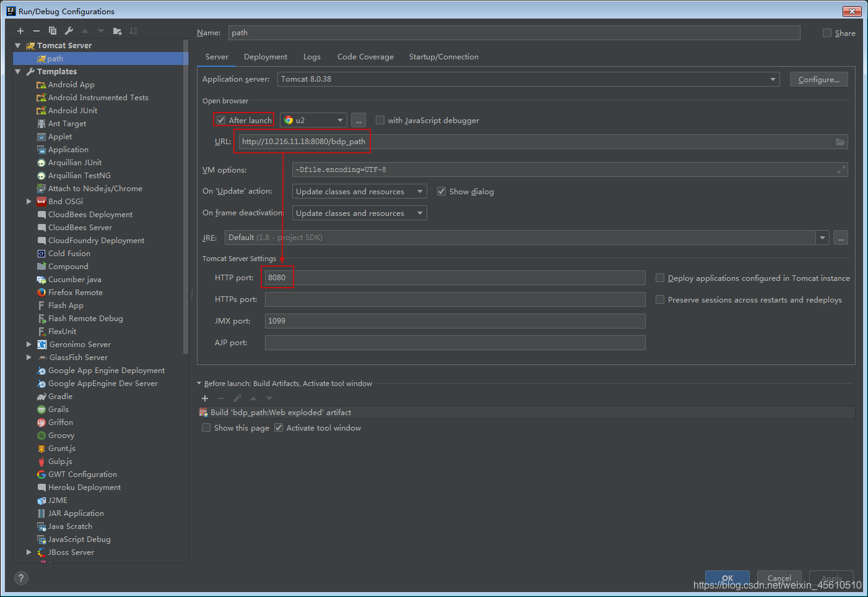Open help question mark icon
Screen dimensions: 868x597
21,578
